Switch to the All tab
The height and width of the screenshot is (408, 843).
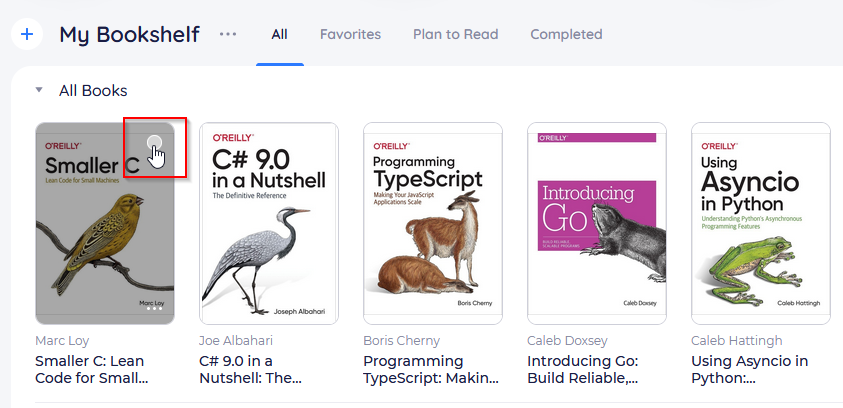pyautogui.click(x=280, y=34)
